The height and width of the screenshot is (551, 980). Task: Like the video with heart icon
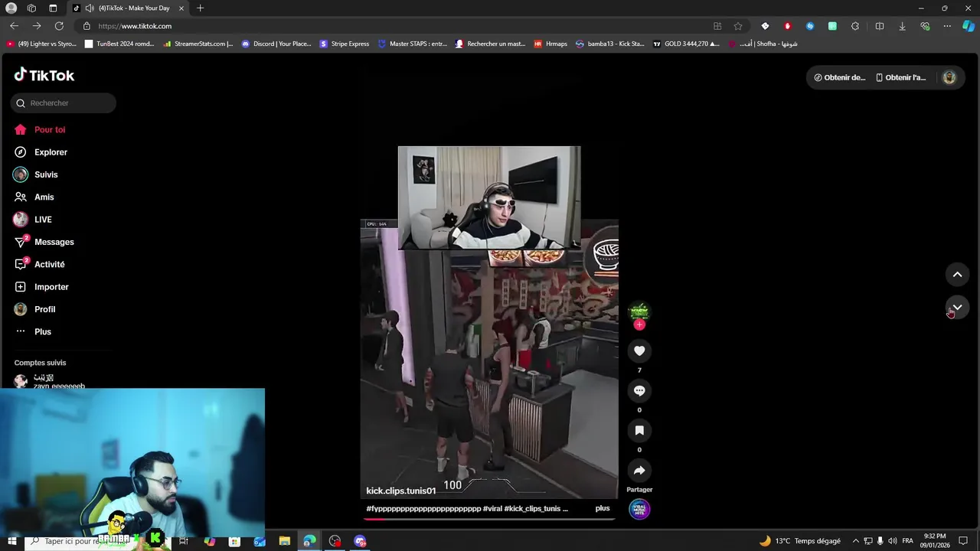(x=639, y=350)
